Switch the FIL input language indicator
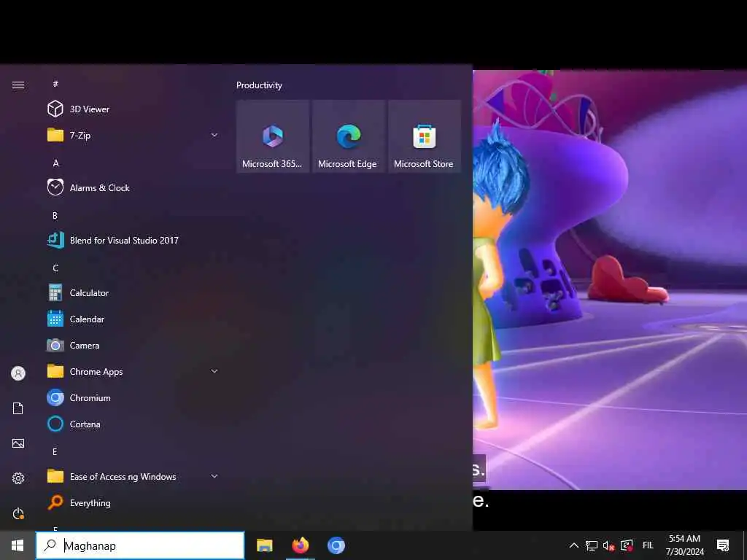 [x=648, y=545]
